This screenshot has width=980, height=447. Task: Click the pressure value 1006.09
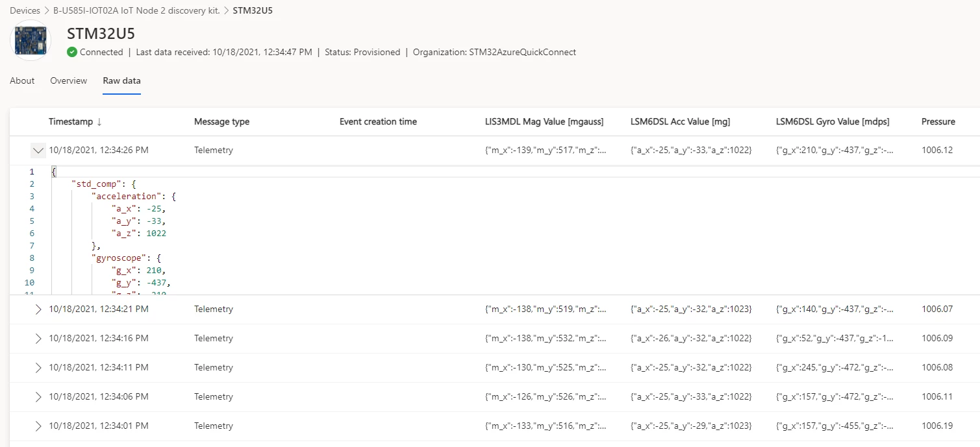pos(937,339)
